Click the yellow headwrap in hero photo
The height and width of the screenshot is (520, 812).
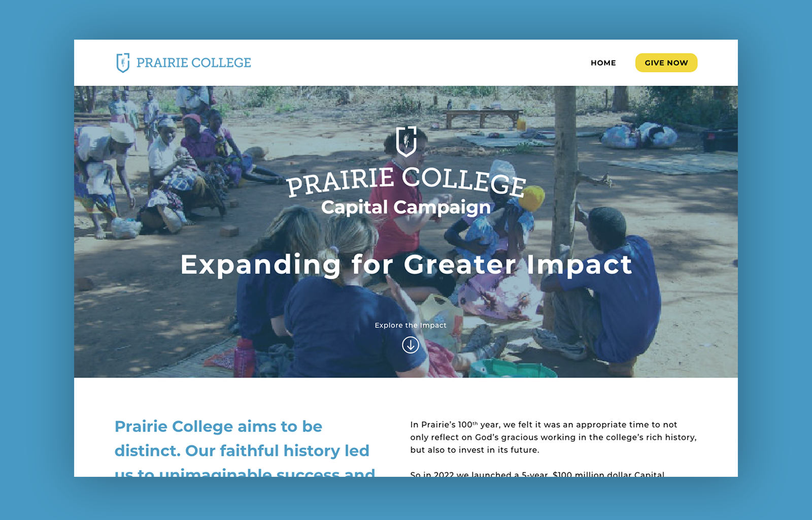(x=531, y=198)
